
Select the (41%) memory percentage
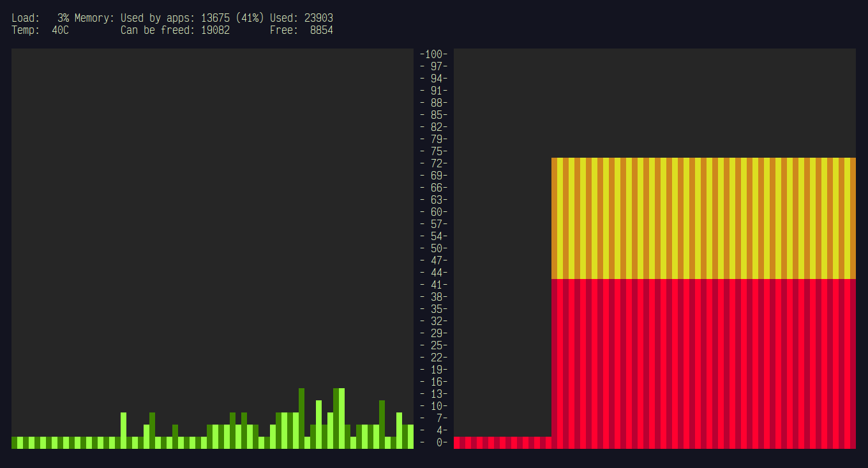(250, 19)
